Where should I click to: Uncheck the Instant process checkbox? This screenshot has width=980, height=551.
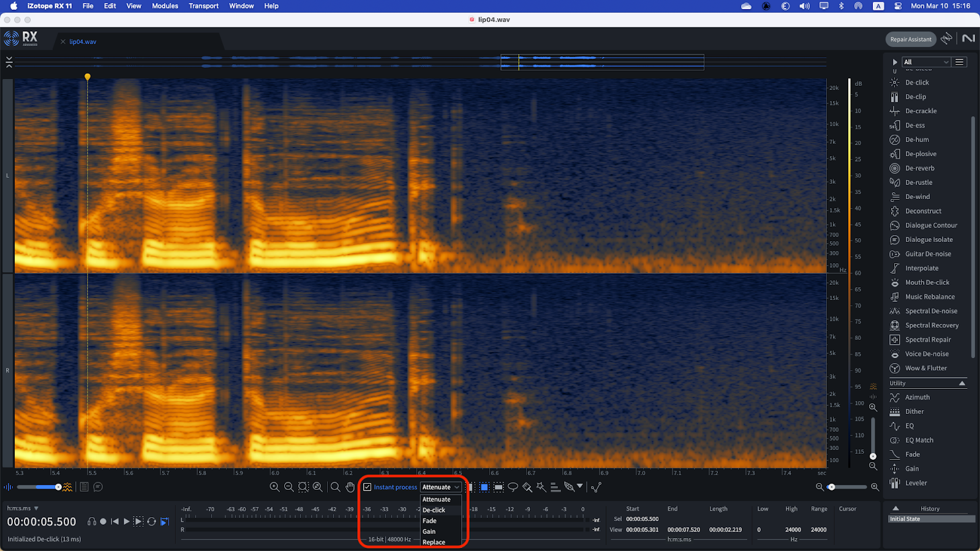(367, 487)
